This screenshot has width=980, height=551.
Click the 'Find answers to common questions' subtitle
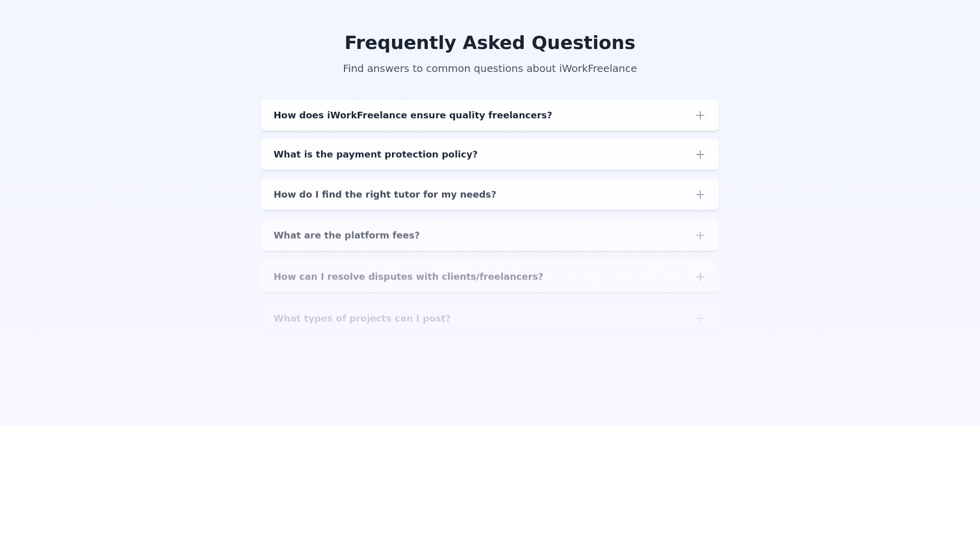489,69
